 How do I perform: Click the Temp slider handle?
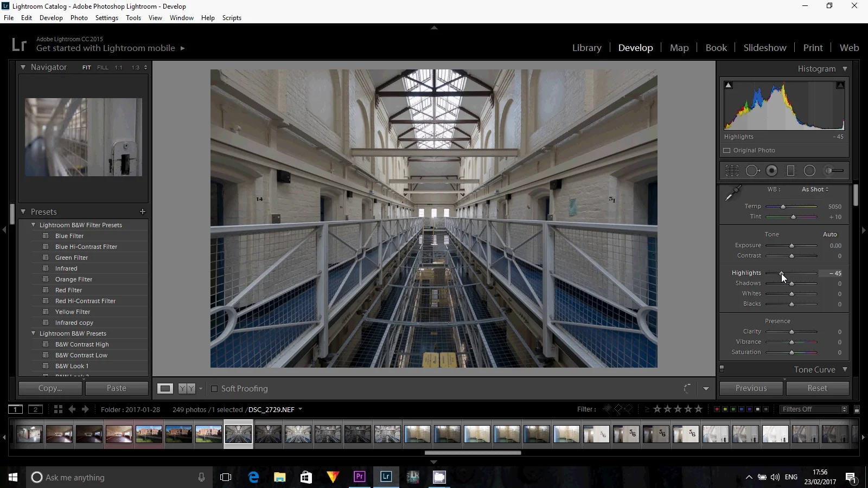pos(783,207)
